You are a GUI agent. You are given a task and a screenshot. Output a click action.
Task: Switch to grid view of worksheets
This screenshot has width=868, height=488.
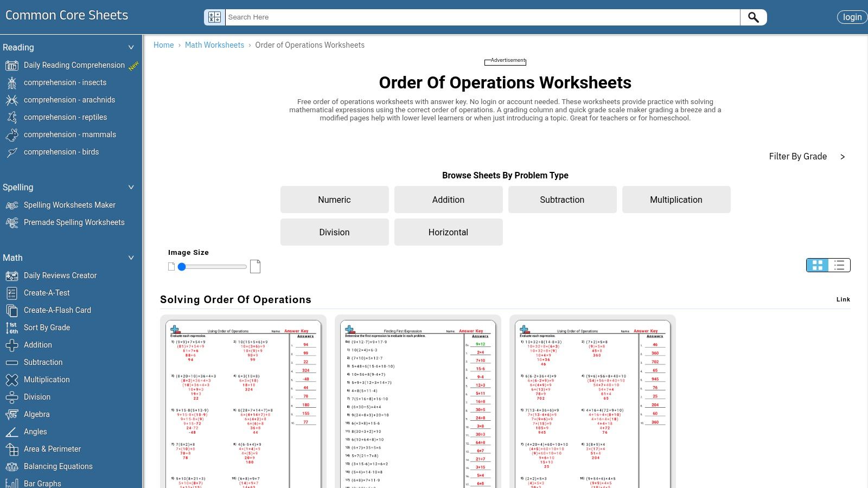click(x=818, y=265)
